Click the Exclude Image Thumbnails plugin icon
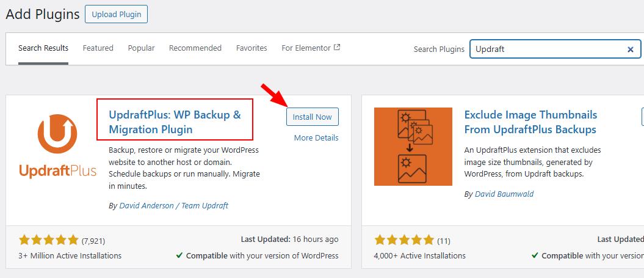The height and width of the screenshot is (278, 644). coord(413,147)
